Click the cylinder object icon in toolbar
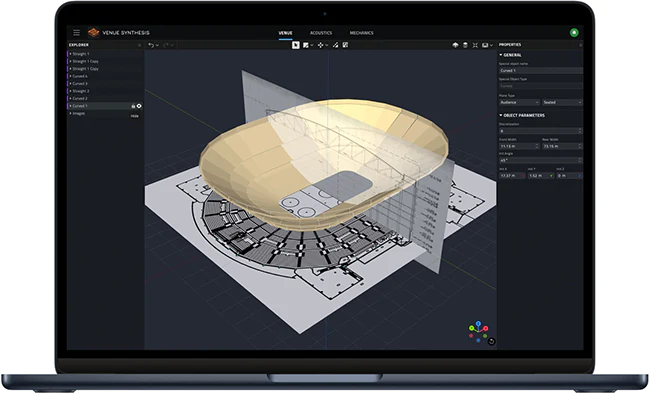650x394 pixels. (465, 45)
